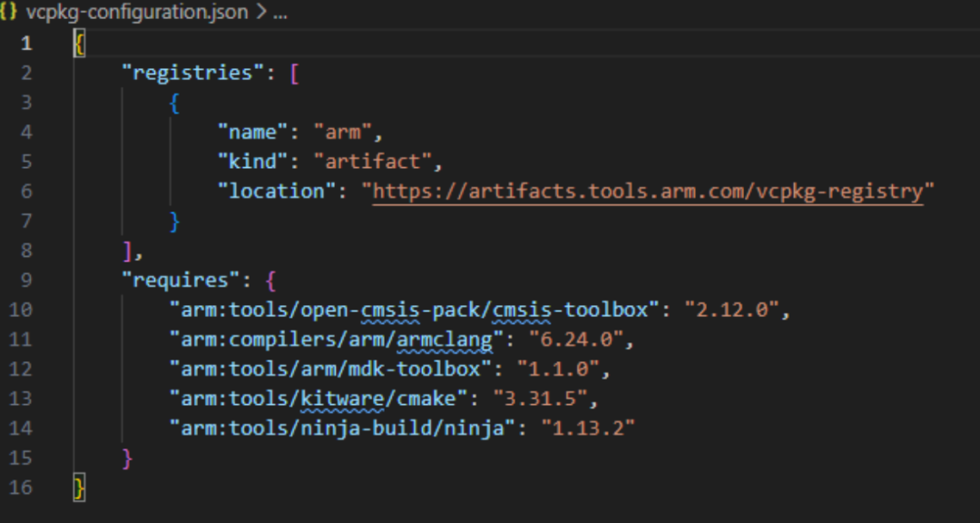Click the "arm" name value
The image size is (980, 523).
[342, 132]
